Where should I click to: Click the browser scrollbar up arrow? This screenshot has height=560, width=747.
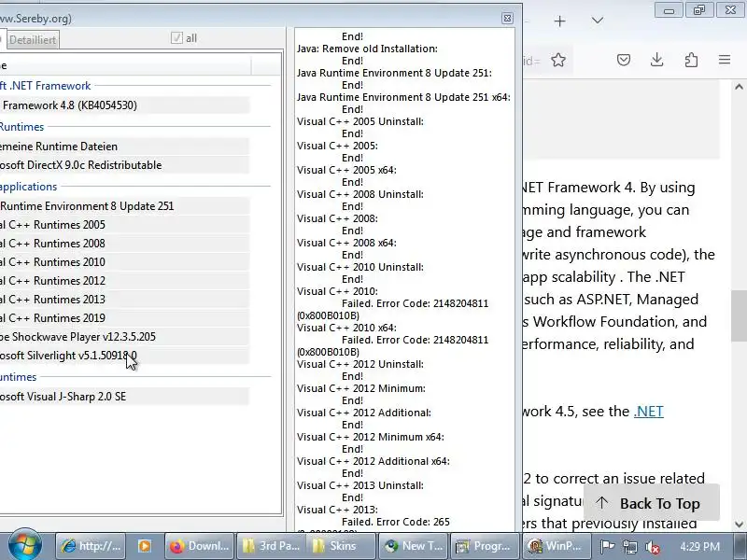pos(739,87)
